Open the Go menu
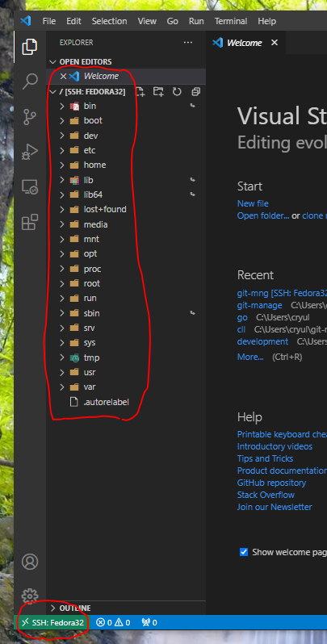The image size is (327, 644). point(173,21)
